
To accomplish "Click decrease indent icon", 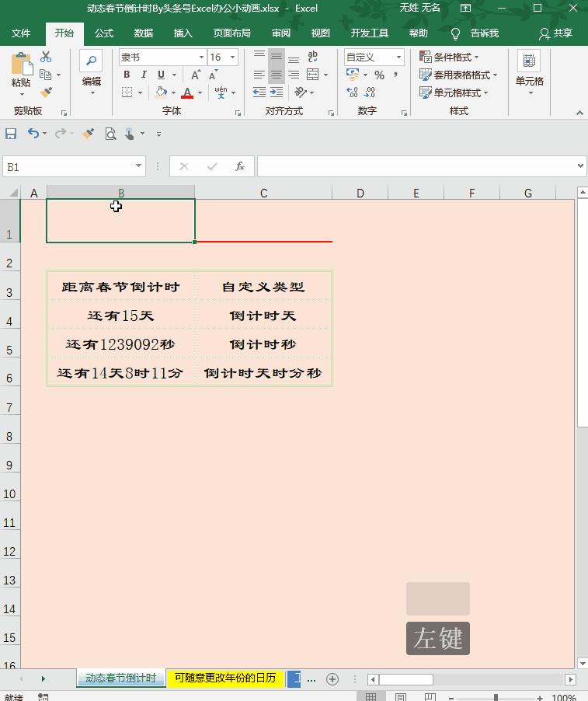I will pyautogui.click(x=259, y=92).
